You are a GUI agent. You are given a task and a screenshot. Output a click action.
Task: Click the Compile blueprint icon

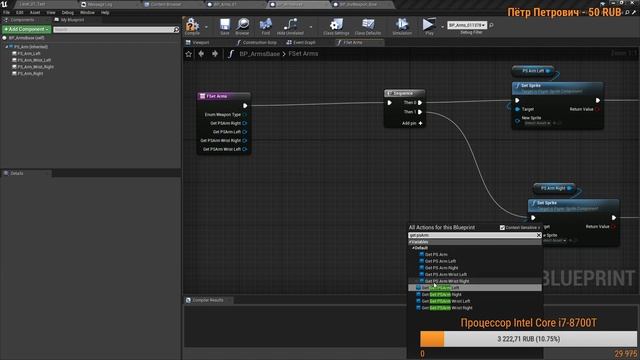coord(192,25)
